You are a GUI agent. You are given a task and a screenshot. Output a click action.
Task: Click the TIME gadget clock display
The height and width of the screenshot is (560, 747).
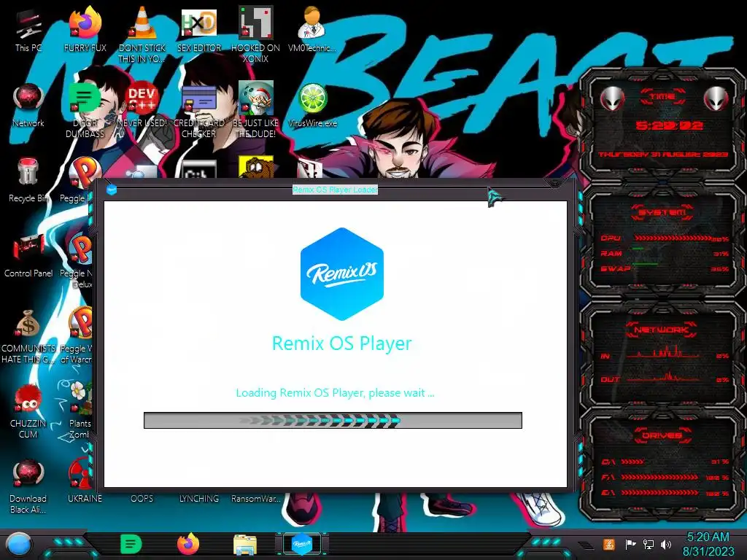coord(669,125)
